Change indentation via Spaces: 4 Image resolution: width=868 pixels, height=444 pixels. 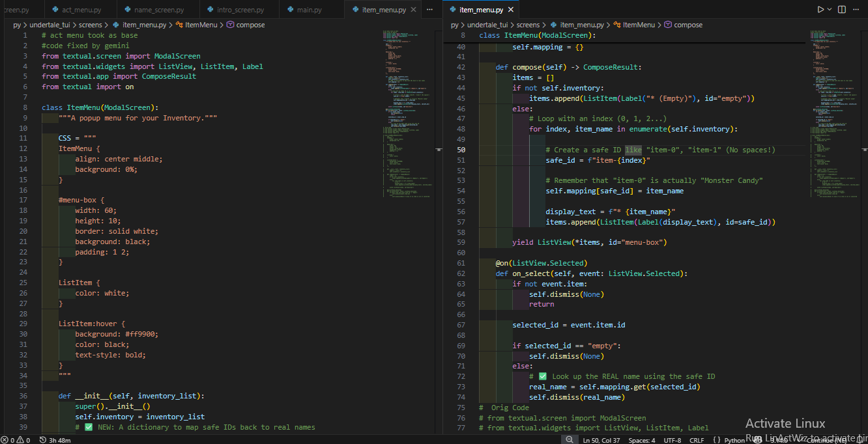(642, 440)
